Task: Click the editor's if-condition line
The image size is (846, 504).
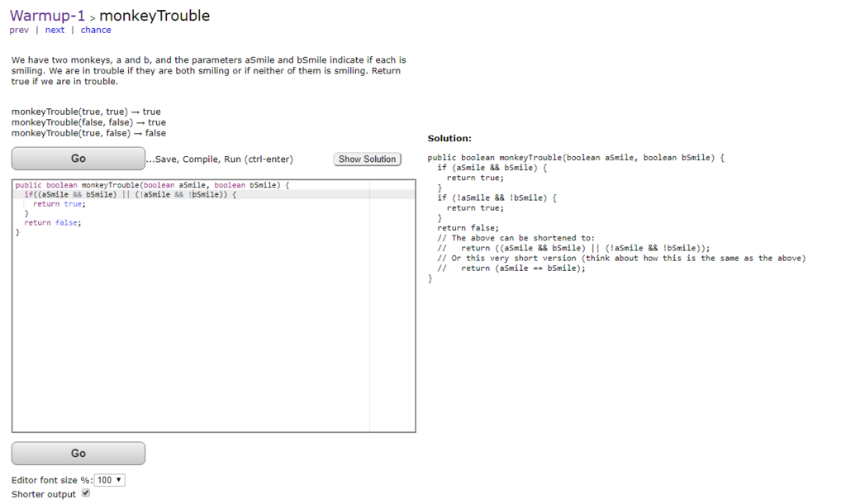Action: tap(130, 195)
